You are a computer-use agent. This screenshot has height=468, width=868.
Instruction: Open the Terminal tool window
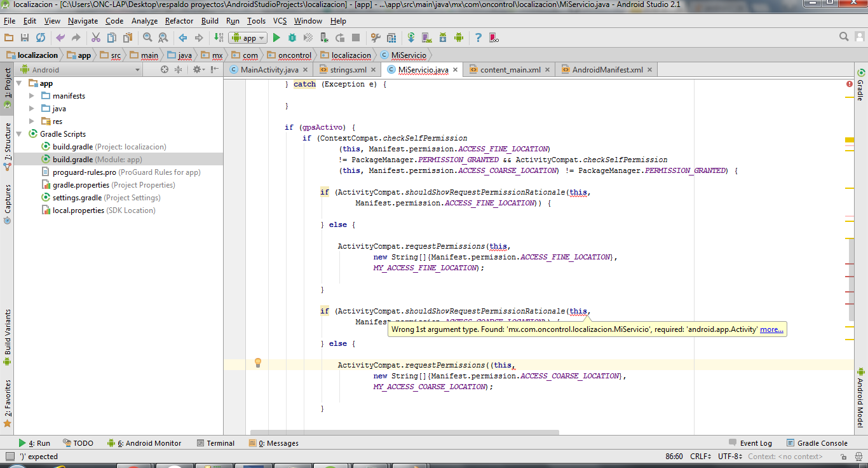pyautogui.click(x=215, y=443)
